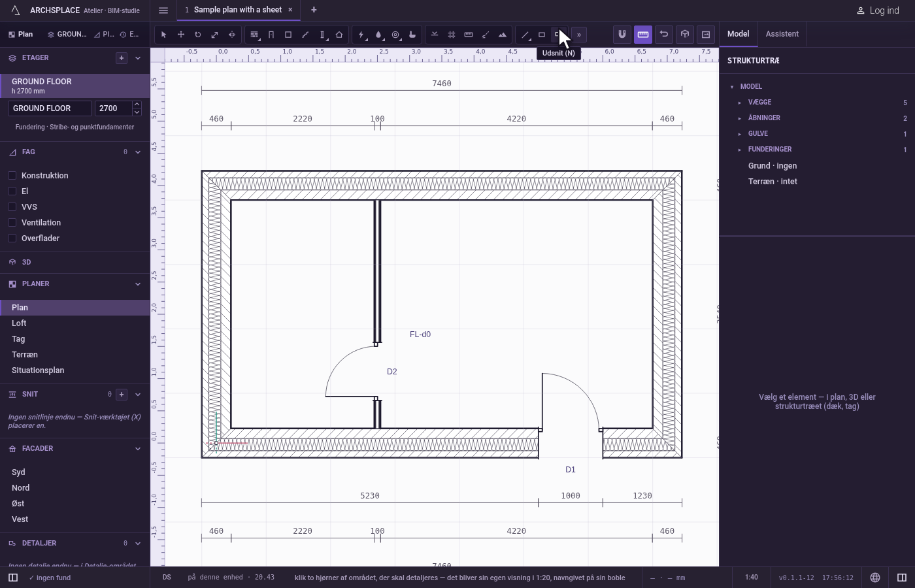Image resolution: width=915 pixels, height=588 pixels.
Task: Select the Udsnit detail-area tool
Action: [x=559, y=35]
